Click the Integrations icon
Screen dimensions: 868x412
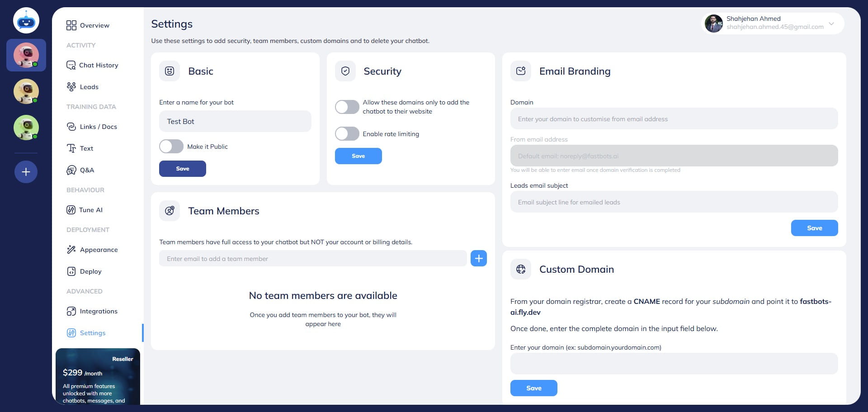71,311
